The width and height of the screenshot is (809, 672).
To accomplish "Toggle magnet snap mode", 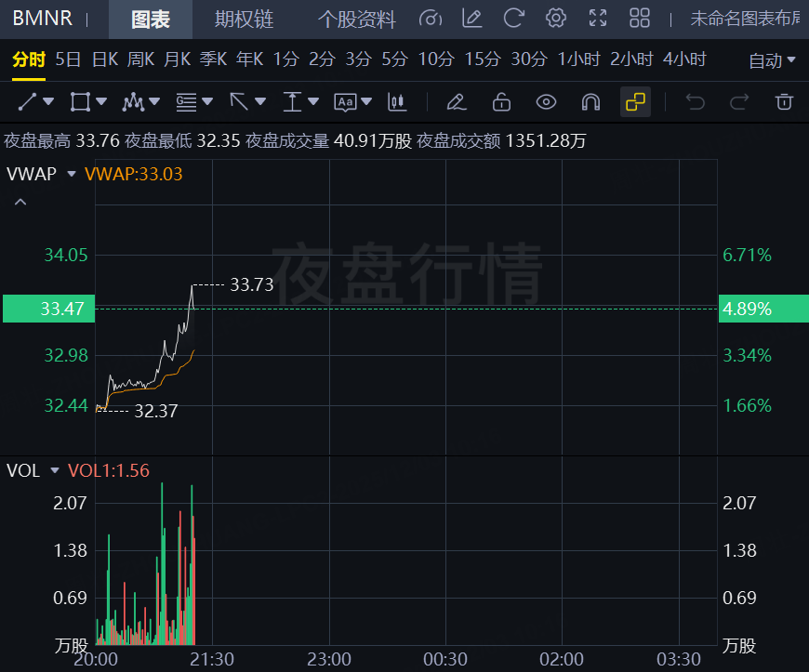I will tap(590, 101).
